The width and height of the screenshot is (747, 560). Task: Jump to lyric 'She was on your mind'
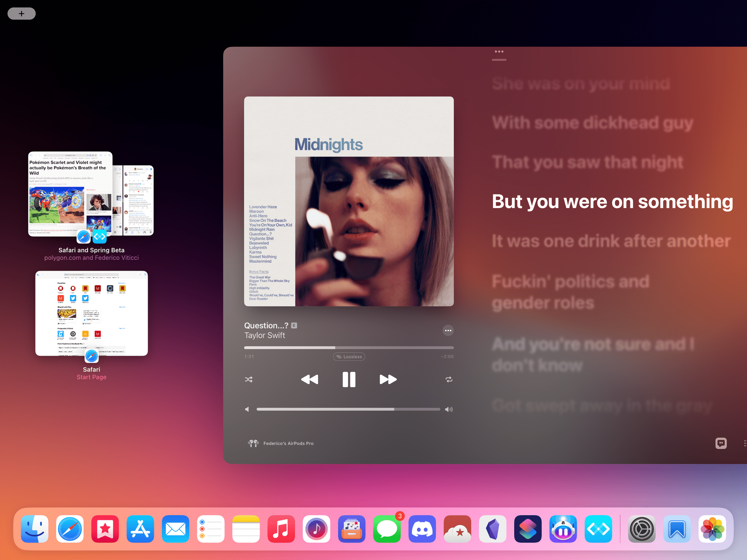click(x=581, y=84)
